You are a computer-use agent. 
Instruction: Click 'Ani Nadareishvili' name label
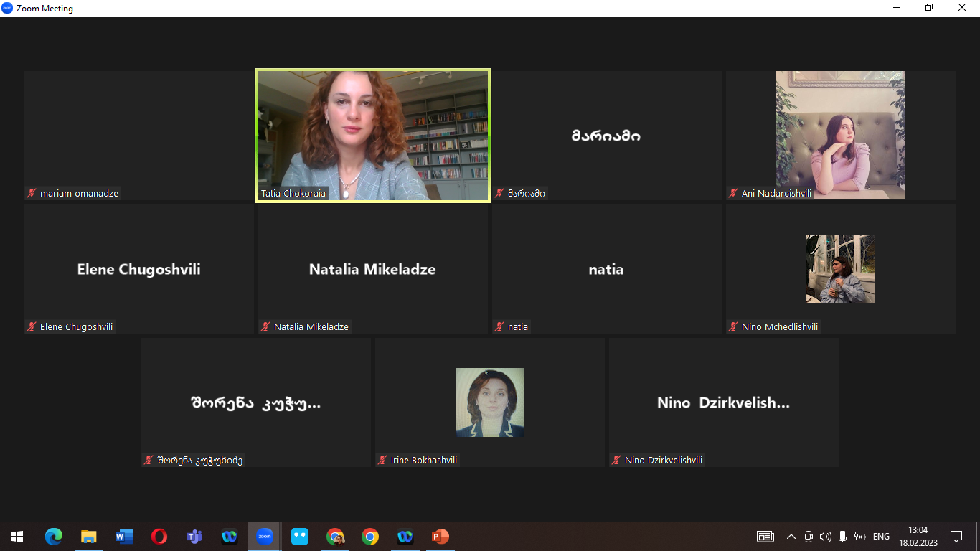[776, 193]
